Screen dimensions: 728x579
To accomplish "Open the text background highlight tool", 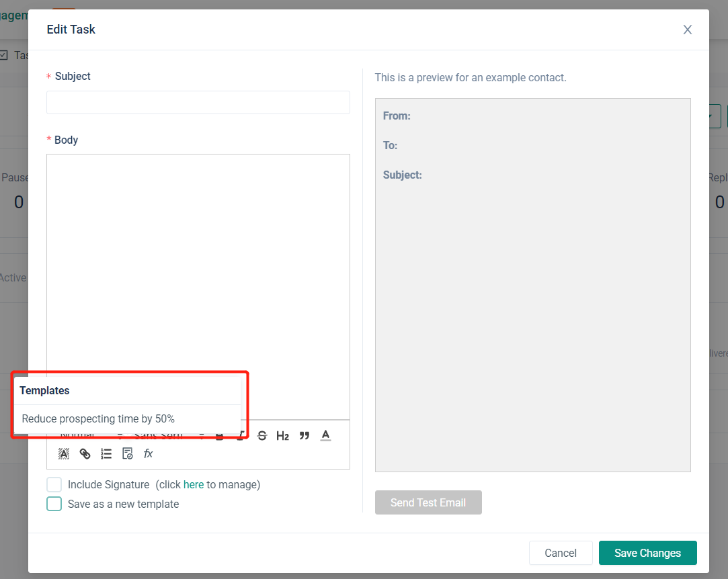I will pos(64,454).
